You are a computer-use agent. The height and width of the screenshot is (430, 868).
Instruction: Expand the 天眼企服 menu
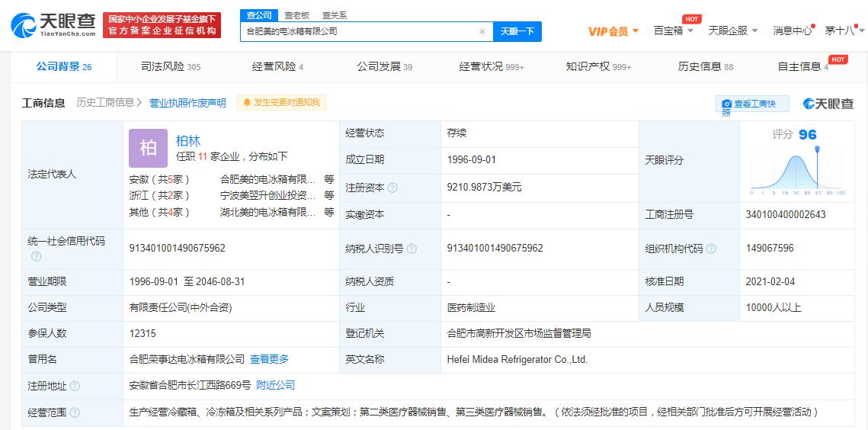(733, 30)
